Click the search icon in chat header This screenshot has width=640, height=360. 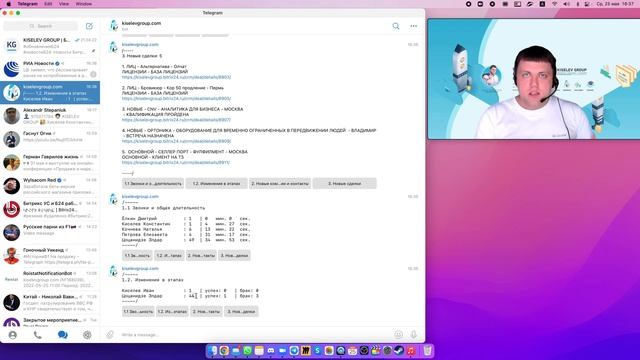(396, 26)
